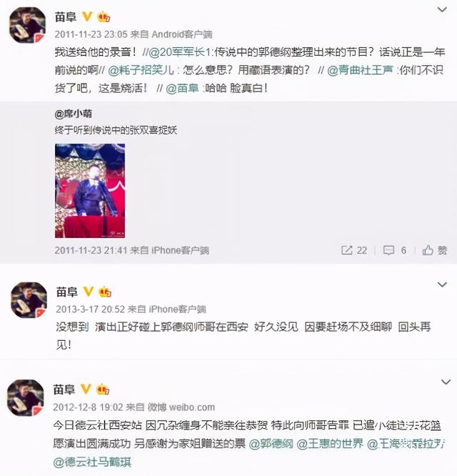This screenshot has height=476, width=457.
Task: Click the comment icon showing 6
Action: (395, 250)
